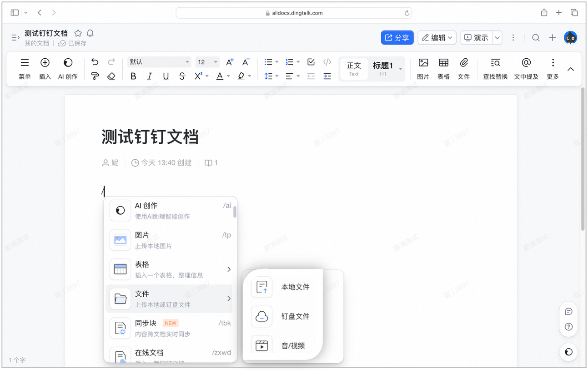Toggle the document outline sidebar

(x=15, y=38)
